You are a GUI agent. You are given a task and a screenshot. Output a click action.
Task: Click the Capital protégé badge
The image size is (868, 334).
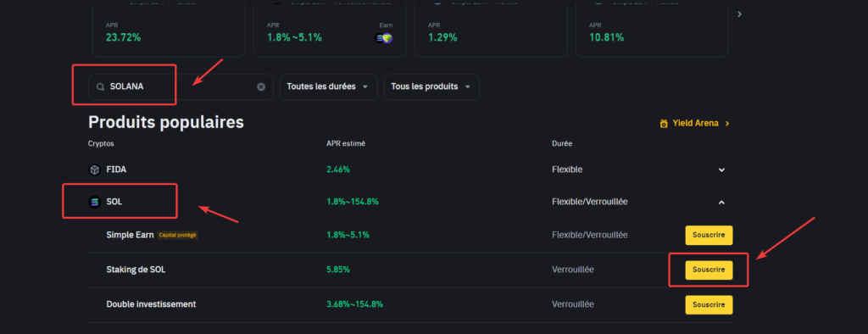click(178, 235)
